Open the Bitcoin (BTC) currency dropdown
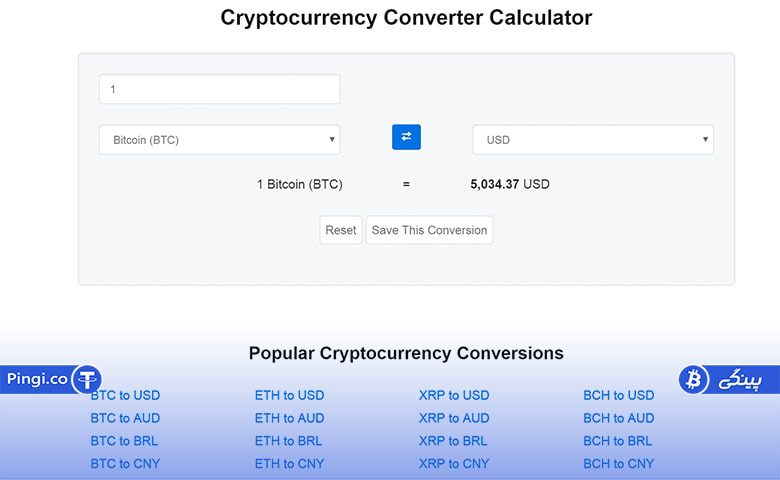 coord(219,140)
